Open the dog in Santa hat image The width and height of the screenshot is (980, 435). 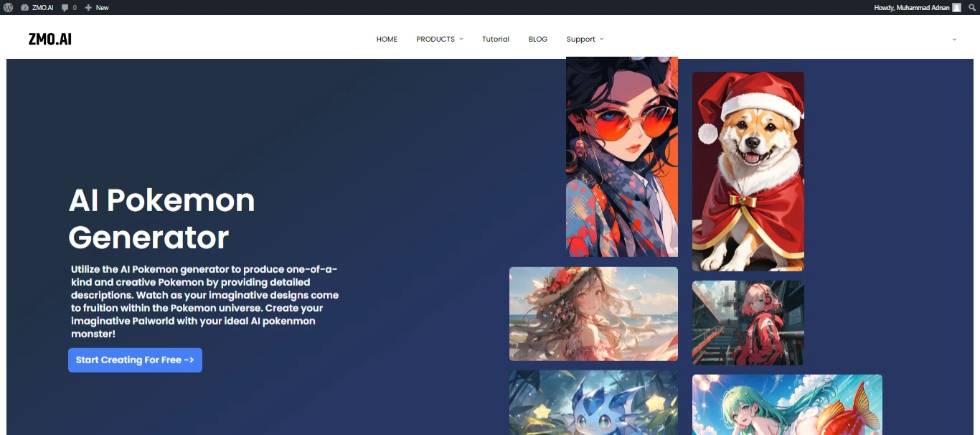[x=748, y=172]
